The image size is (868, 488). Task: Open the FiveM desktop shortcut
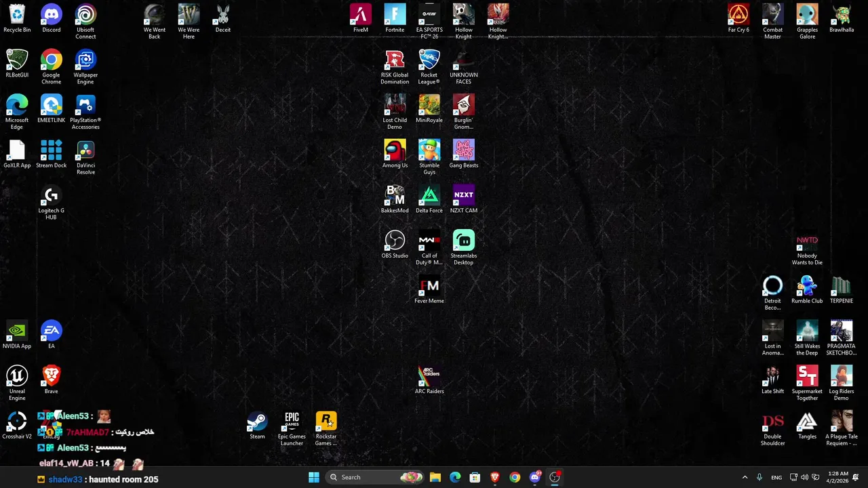pyautogui.click(x=361, y=18)
